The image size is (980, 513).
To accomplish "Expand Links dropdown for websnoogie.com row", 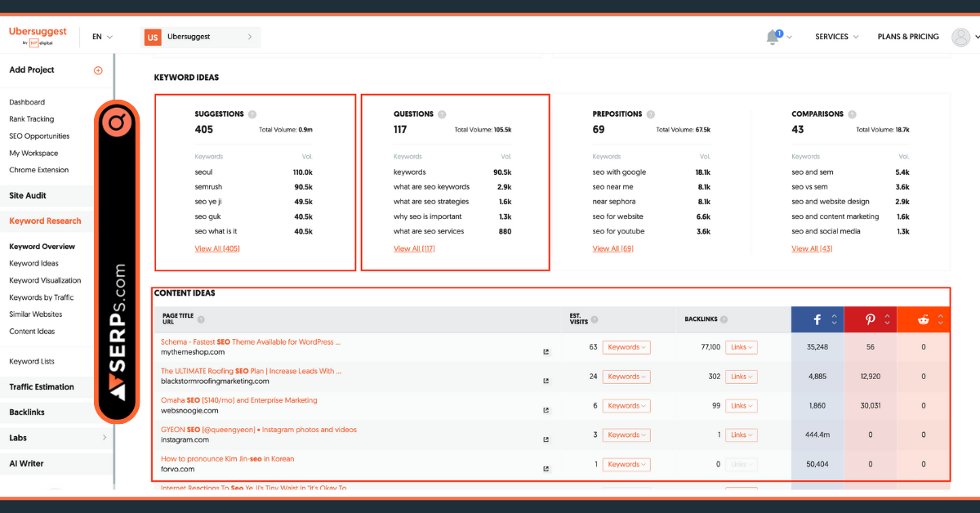I will coord(742,406).
